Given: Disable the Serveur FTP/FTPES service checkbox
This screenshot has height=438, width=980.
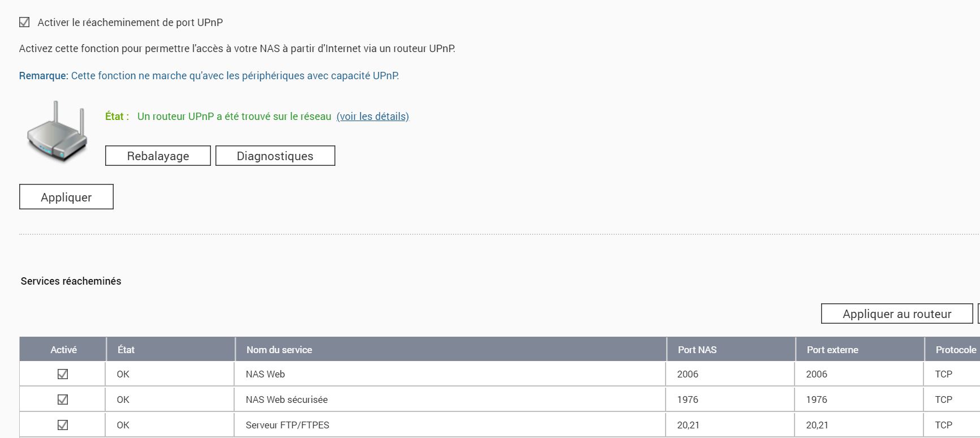Looking at the screenshot, I should [63, 424].
